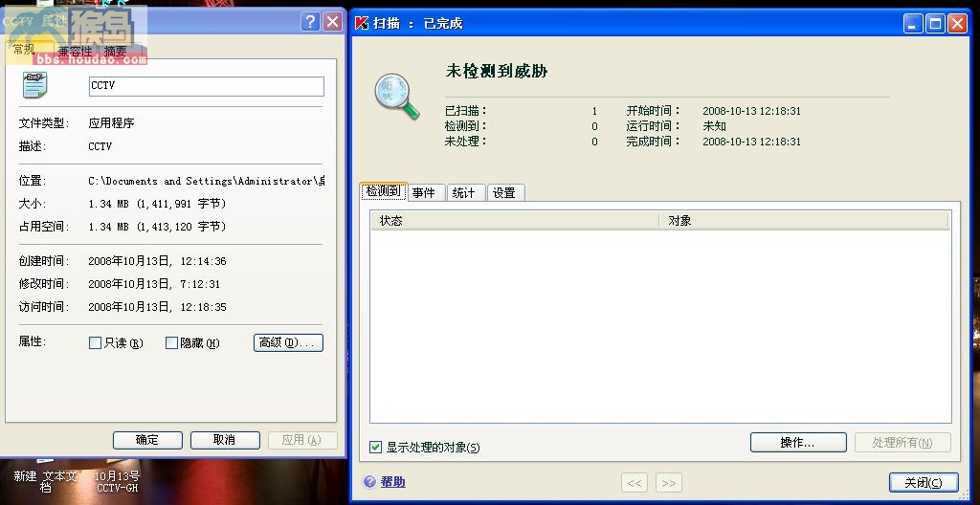Maximize the Kaspersky scan window
The height and width of the screenshot is (505, 980).
point(936,24)
